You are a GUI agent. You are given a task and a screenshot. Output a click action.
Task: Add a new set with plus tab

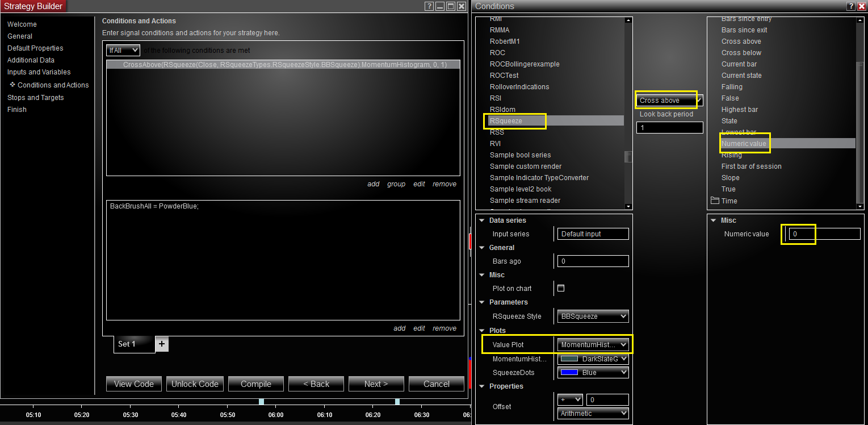click(x=162, y=344)
